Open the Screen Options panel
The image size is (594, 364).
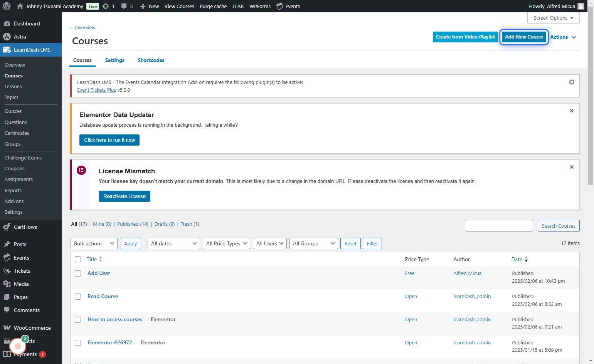pos(553,18)
